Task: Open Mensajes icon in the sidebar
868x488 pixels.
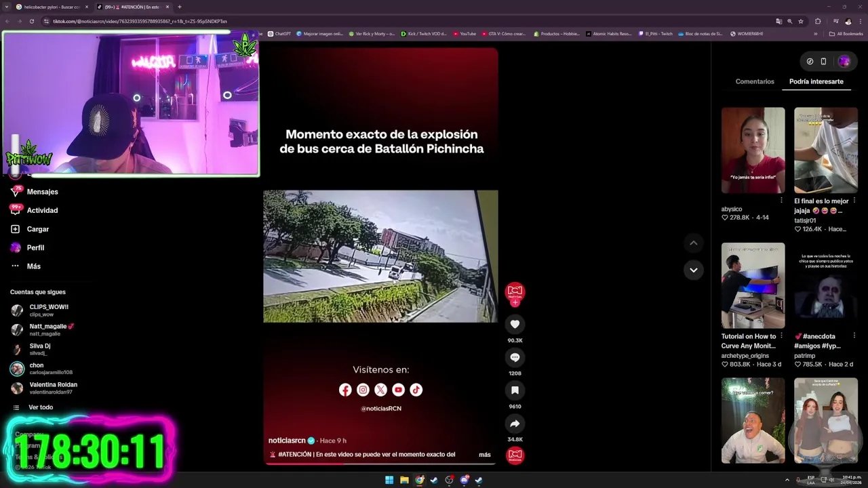Action: pos(15,192)
